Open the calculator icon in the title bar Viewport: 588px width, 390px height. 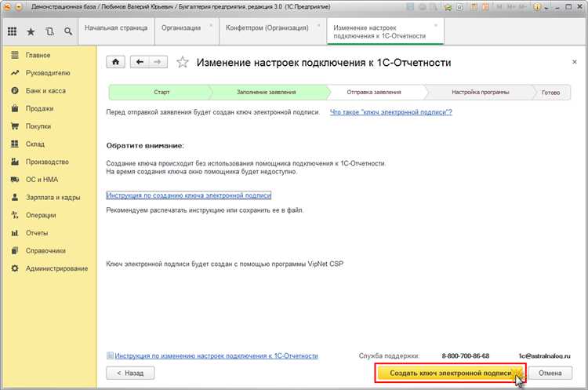point(474,7)
